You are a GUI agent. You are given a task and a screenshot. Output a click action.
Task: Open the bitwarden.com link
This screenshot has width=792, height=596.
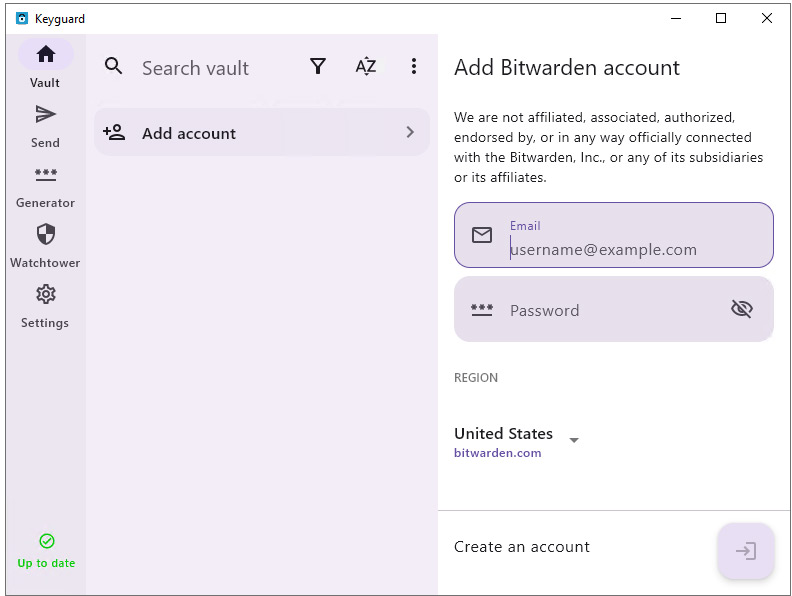498,453
